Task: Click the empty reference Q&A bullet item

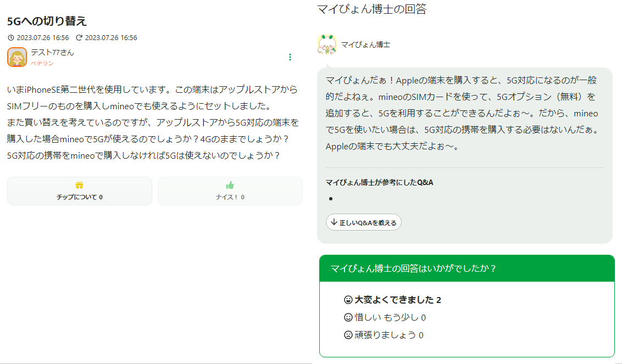Action: coord(331,199)
